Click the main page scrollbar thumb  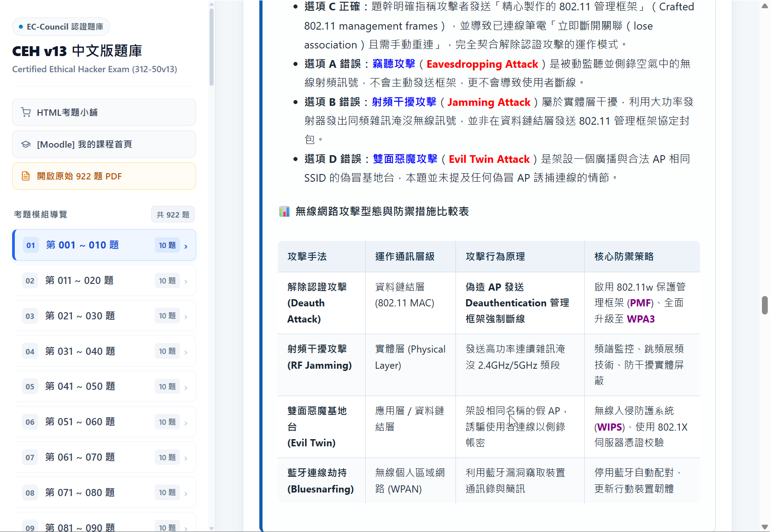765,305
